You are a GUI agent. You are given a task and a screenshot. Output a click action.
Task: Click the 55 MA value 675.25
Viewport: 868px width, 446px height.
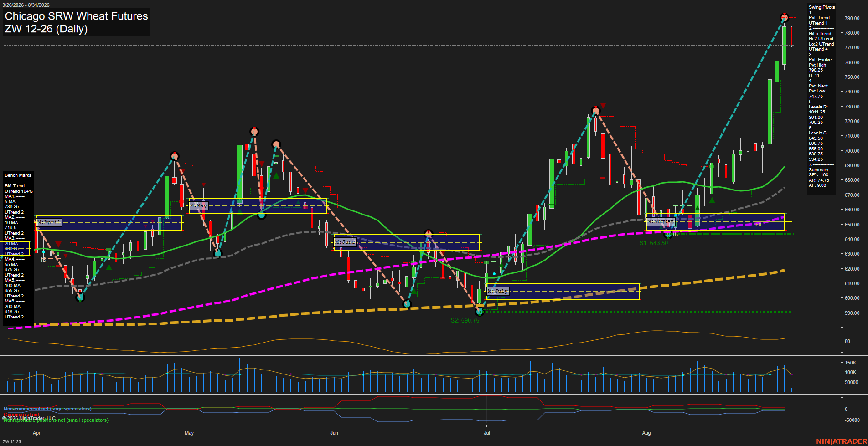point(12,270)
